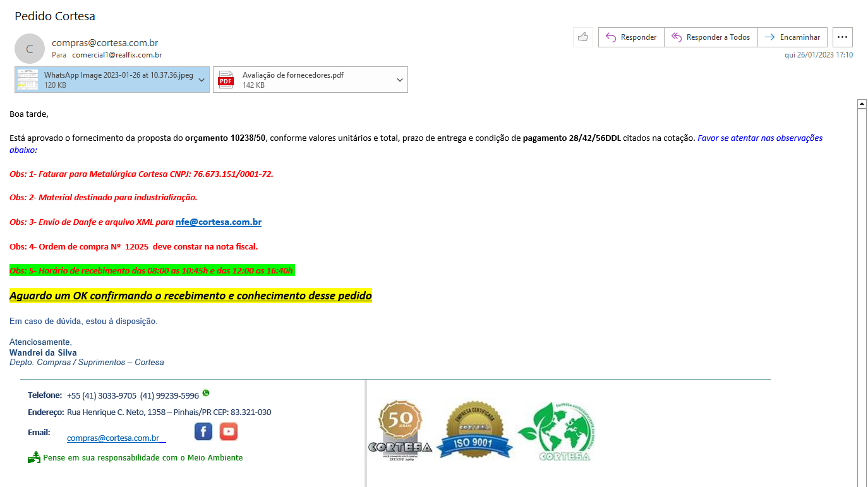The image size is (868, 487).
Task: Open the Avaliação de fornecedores PDF icon
Action: click(226, 80)
